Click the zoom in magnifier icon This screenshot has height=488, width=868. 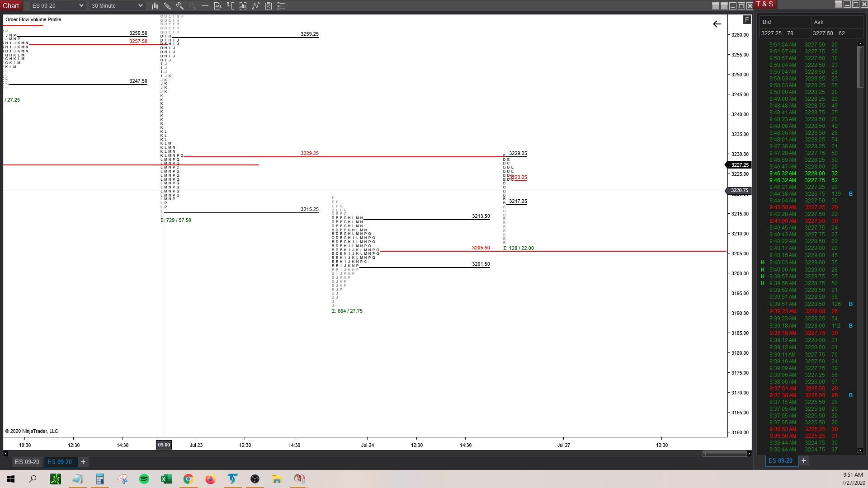pos(180,6)
